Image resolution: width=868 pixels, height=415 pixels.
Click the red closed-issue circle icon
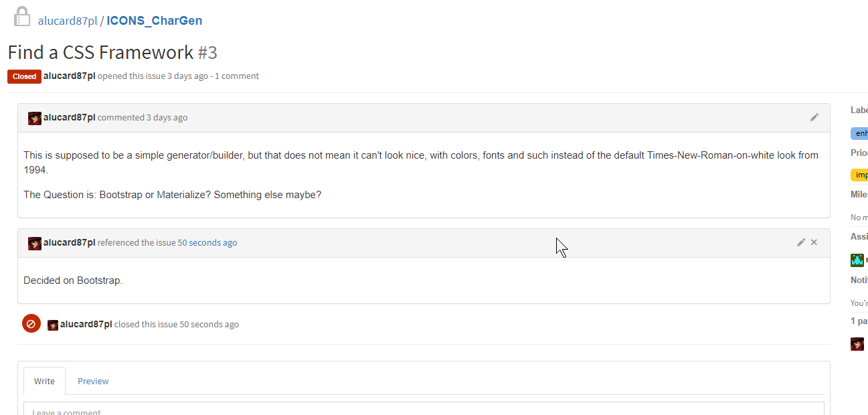point(31,324)
